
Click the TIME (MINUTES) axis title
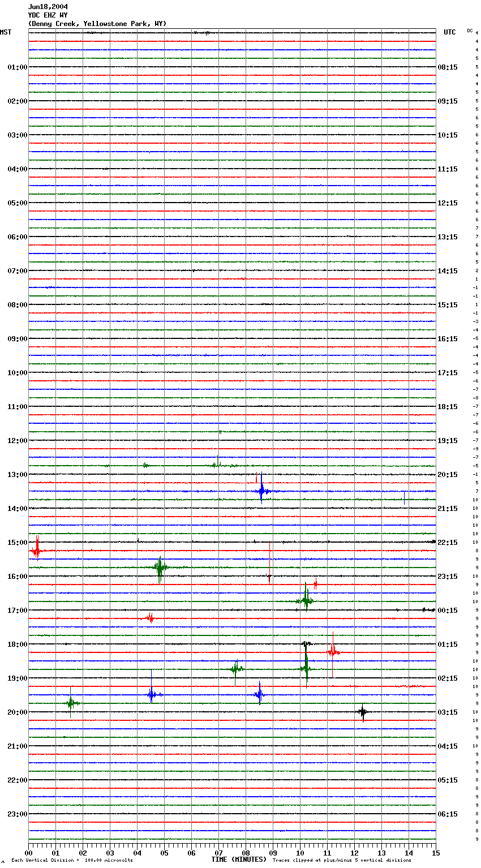[239, 860]
